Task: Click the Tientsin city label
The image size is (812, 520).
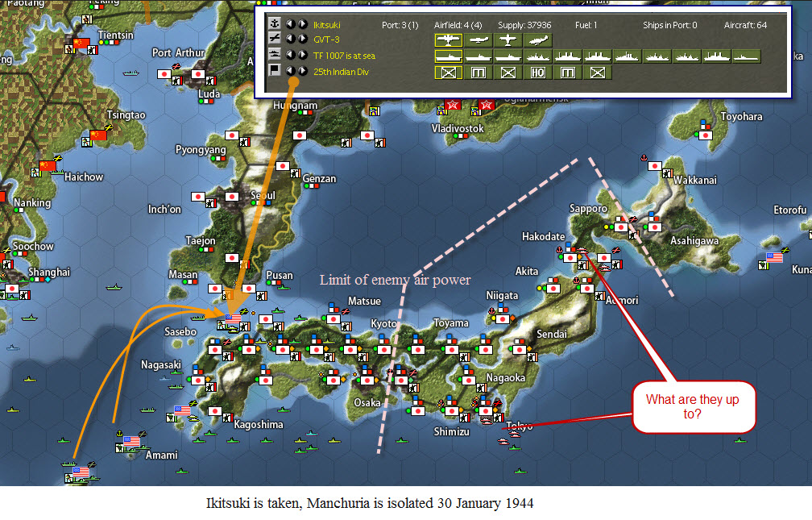Action: point(116,35)
